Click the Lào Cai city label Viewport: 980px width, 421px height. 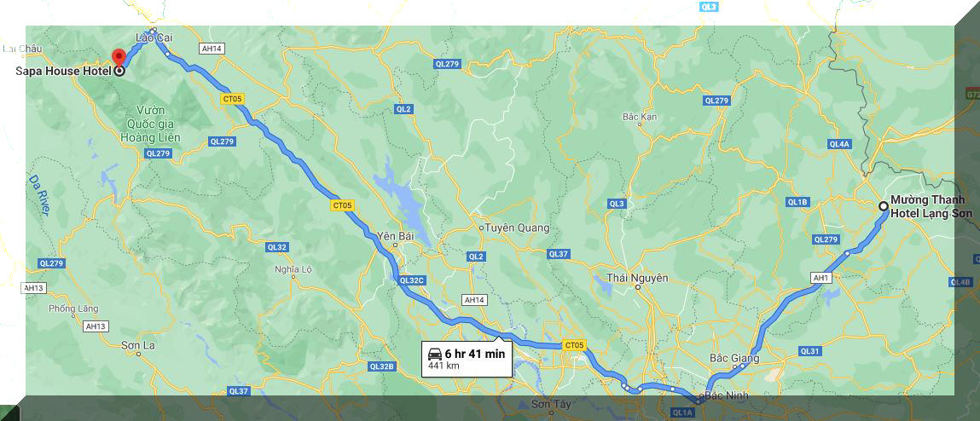[x=154, y=38]
